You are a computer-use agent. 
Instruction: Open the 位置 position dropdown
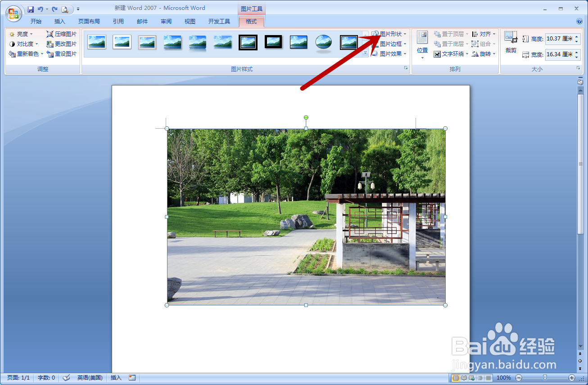(422, 45)
